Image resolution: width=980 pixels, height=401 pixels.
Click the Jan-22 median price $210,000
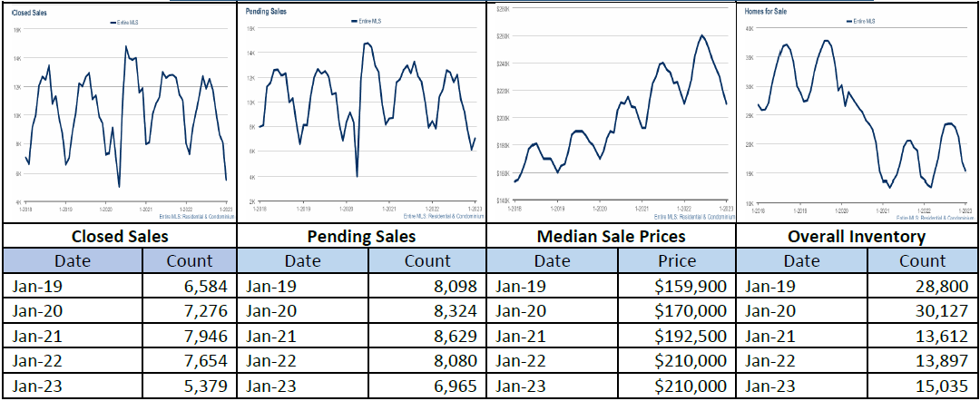[691, 361]
